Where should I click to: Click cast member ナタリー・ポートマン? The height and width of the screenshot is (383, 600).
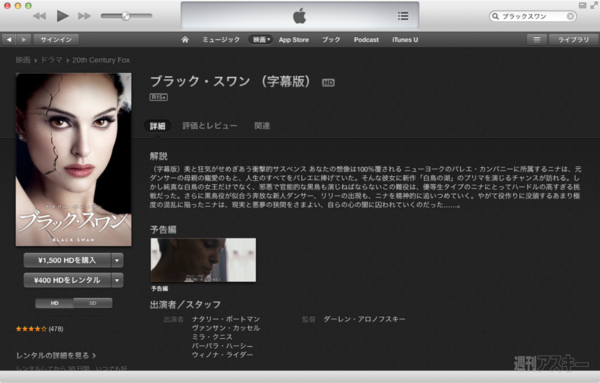pyautogui.click(x=226, y=319)
